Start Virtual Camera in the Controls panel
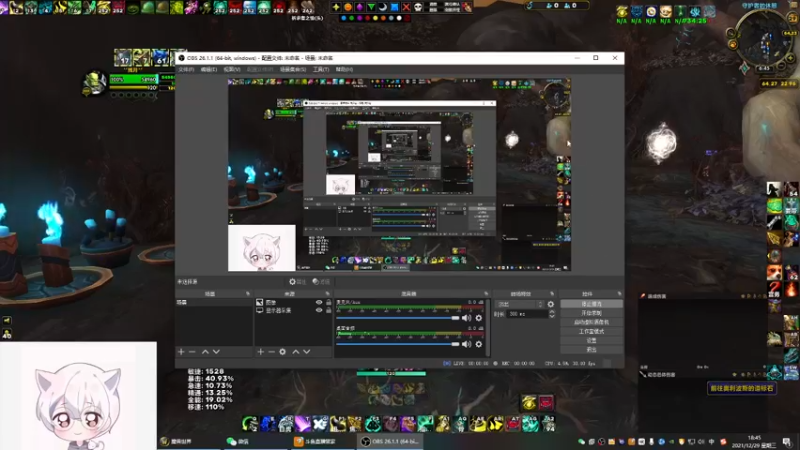 click(591, 322)
